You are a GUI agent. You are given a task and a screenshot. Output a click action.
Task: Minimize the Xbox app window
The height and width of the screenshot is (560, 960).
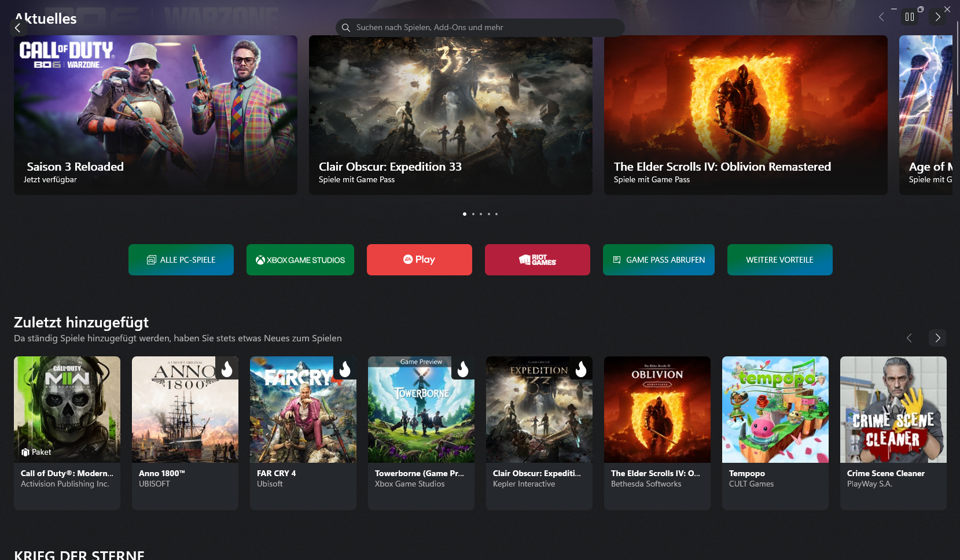[x=893, y=9]
